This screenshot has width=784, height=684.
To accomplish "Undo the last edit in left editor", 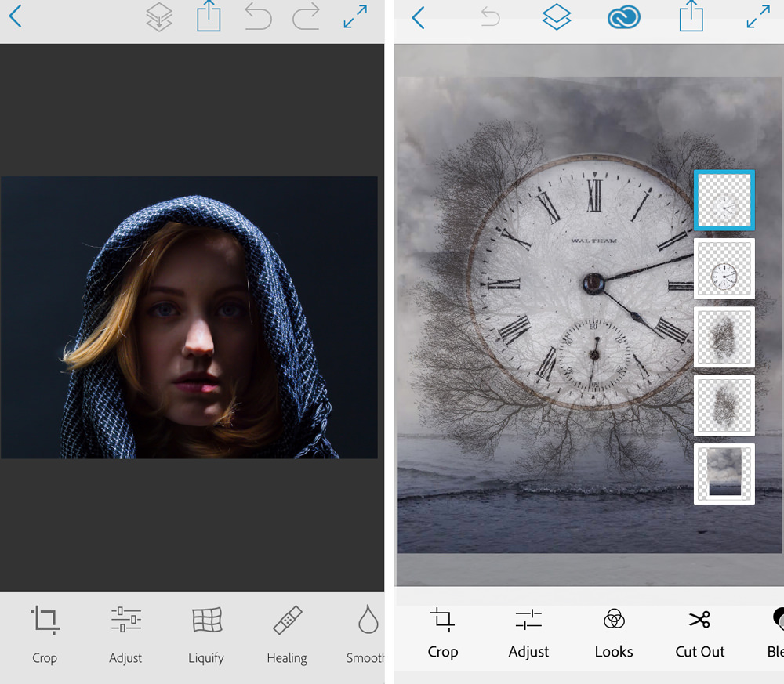I will click(x=258, y=16).
